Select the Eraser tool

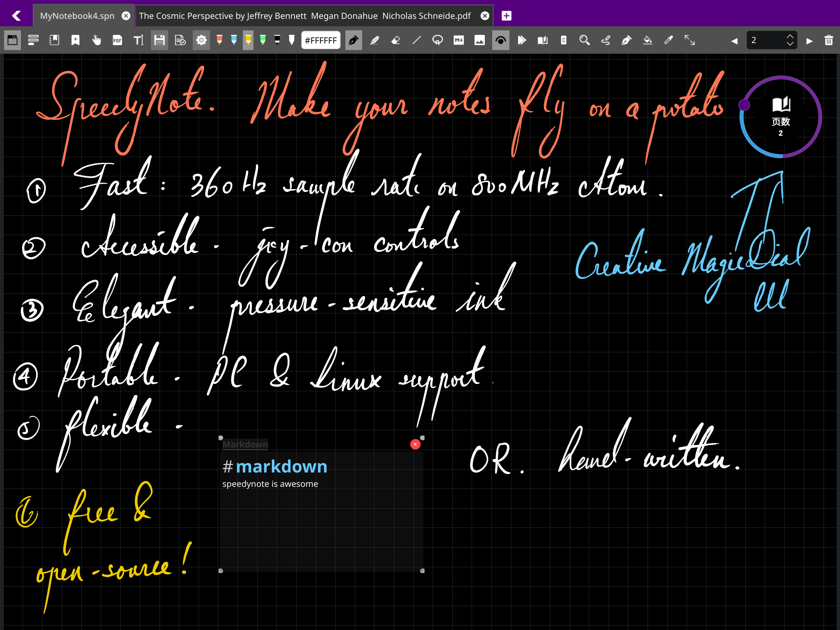coord(395,40)
